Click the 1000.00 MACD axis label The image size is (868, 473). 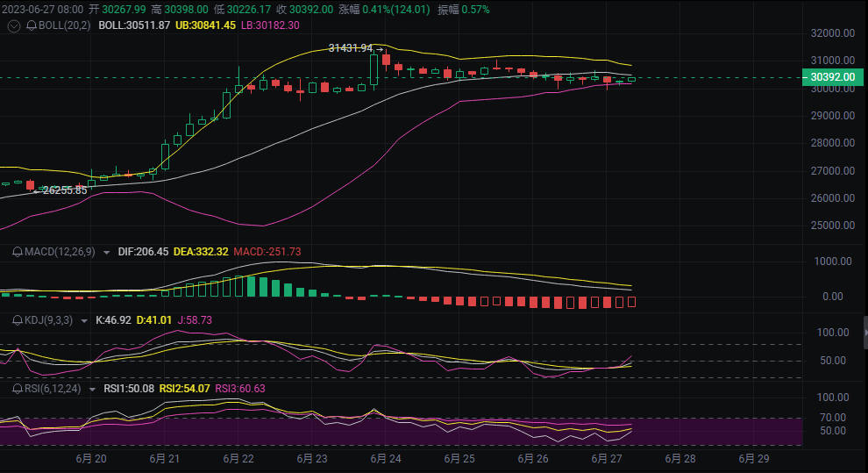833,262
